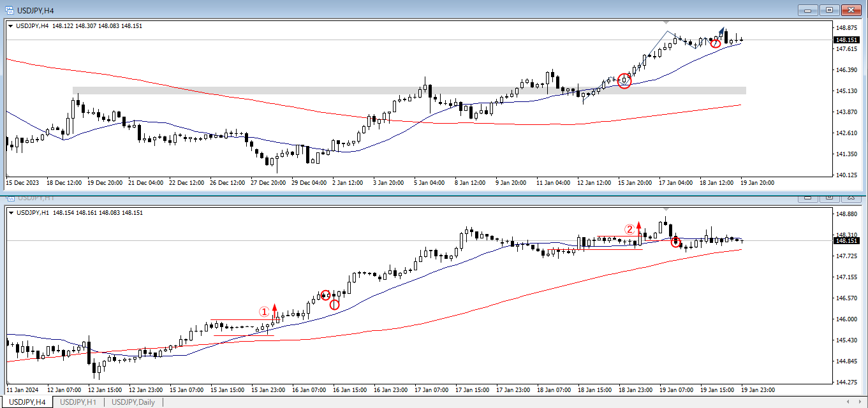
Task: Select the blue arrow at H4 chart top
Action: [722, 31]
